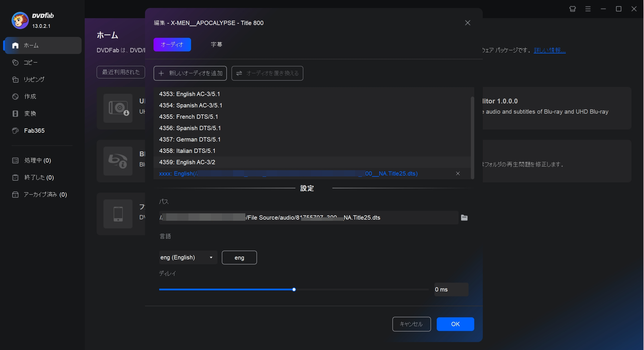Viewport: 644px width, 350px height.
Task: Browse for audio file with folder icon
Action: pos(464,218)
